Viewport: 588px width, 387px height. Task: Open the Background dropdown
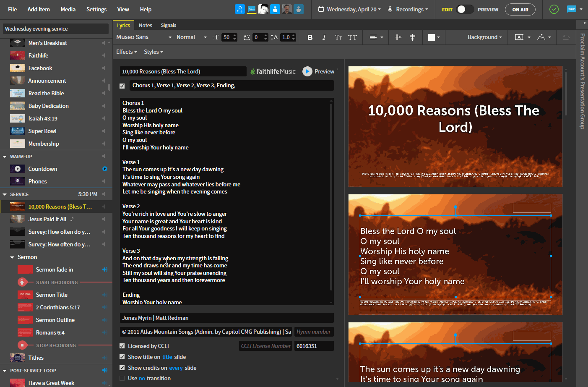(485, 37)
